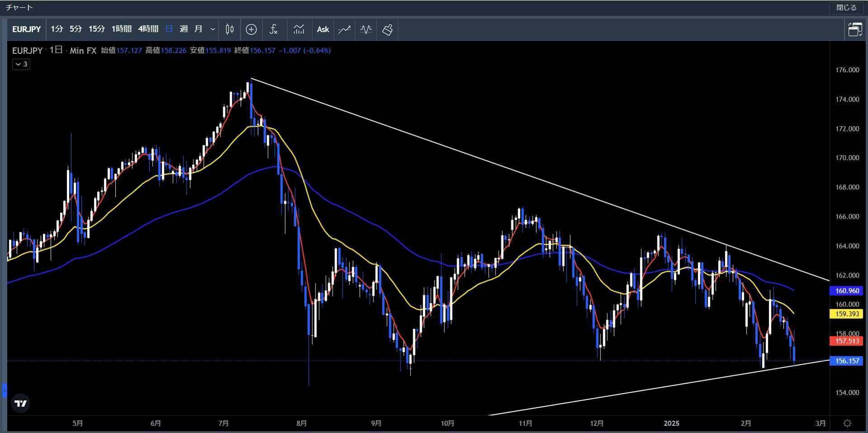Viewport: 868px width, 433px height.
Task: Select the 1分 timeframe
Action: [x=57, y=29]
